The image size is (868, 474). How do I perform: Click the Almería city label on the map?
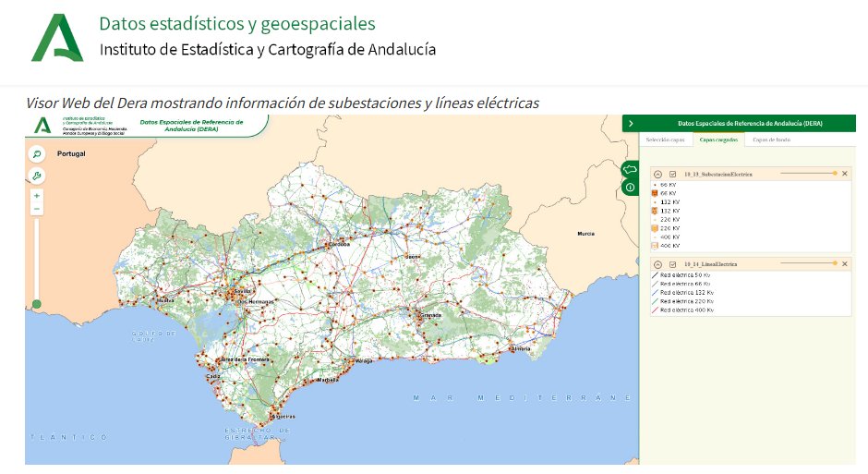521,349
